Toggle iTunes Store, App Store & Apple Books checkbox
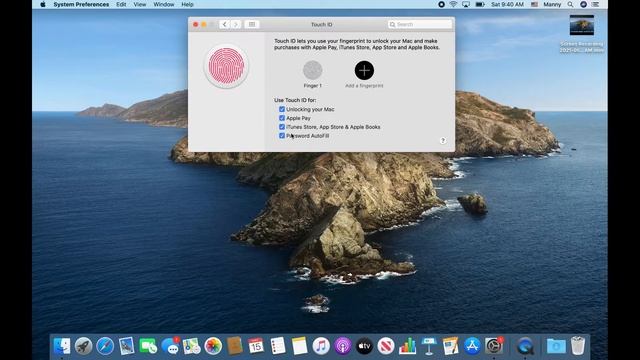Image resolution: width=640 pixels, height=360 pixels. pos(282,127)
